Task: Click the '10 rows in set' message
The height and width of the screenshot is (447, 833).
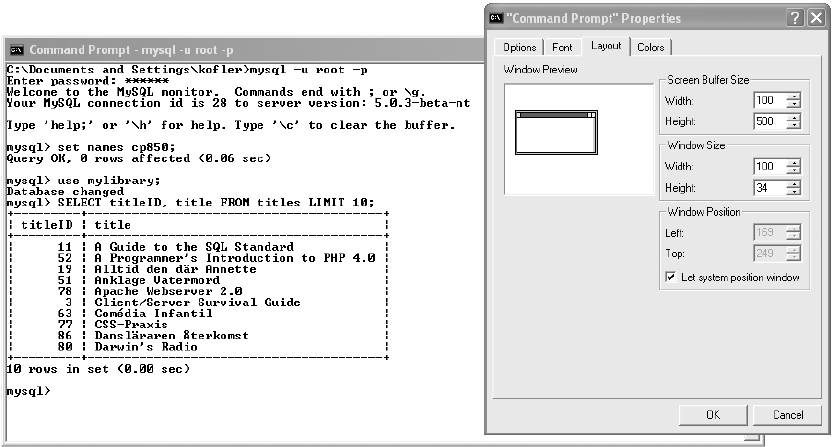Action: point(98,369)
